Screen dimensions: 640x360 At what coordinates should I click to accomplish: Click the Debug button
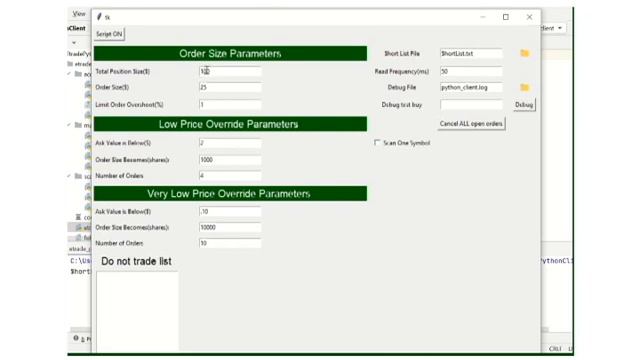click(x=524, y=105)
